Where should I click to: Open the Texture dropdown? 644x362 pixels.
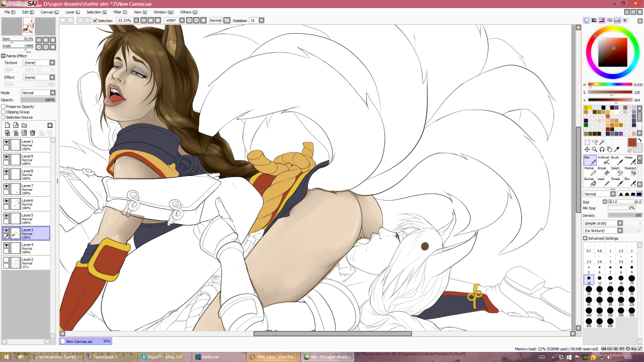(39, 63)
